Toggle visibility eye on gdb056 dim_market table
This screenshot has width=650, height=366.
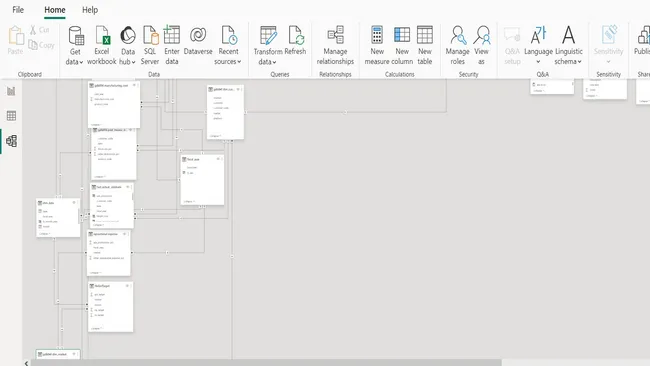[x=74, y=354]
